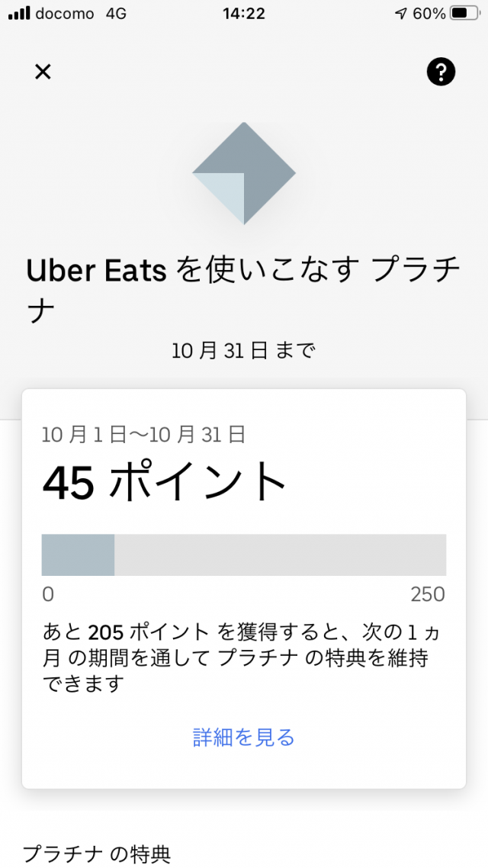Viewport: 488px width, 868px height.
Task: Tap the platinum diamond tier icon
Action: click(x=244, y=173)
